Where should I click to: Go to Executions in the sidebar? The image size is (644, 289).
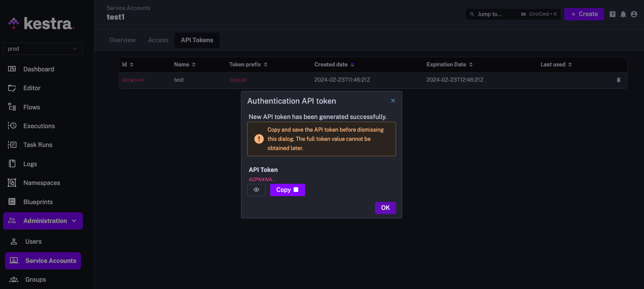click(39, 126)
